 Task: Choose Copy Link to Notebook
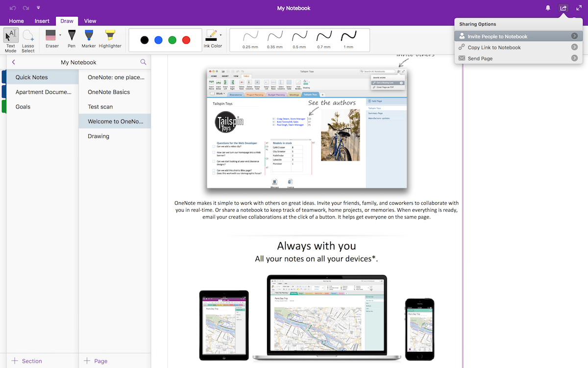(x=518, y=47)
